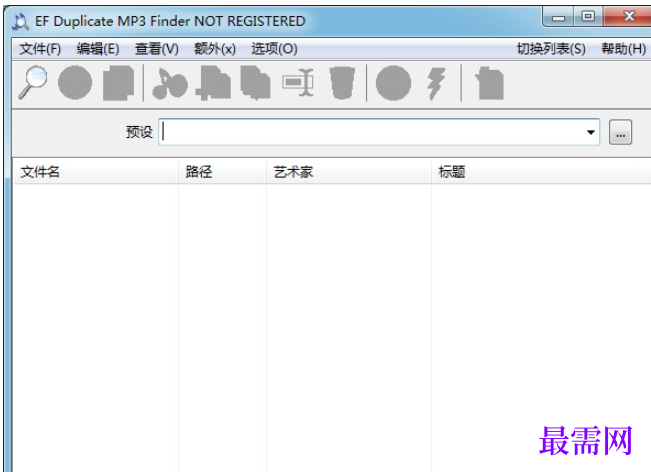
Task: Sort by the 艺术家 column header
Action: pyautogui.click(x=349, y=171)
